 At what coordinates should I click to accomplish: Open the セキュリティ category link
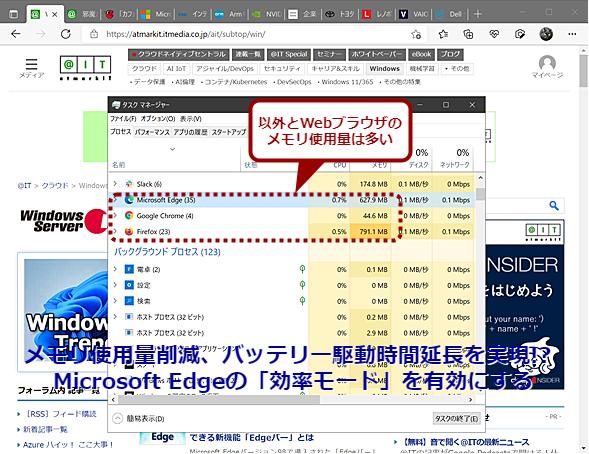pyautogui.click(x=282, y=69)
